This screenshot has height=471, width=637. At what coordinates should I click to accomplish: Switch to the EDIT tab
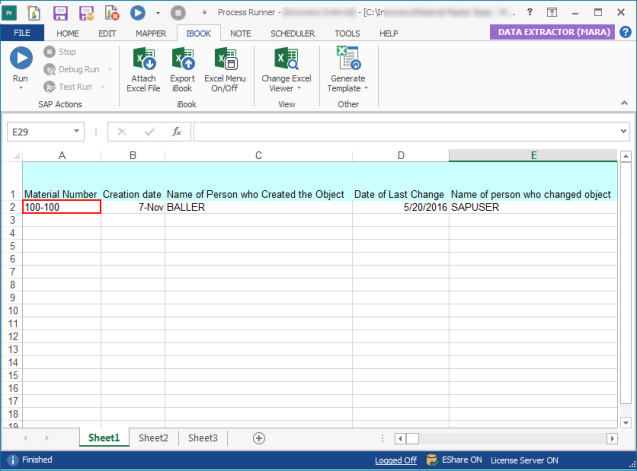(x=107, y=33)
